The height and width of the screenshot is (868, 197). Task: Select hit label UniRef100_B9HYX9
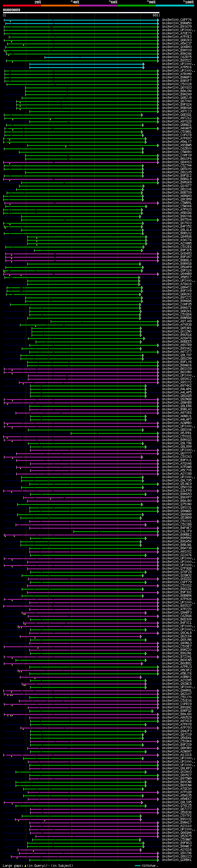click(177, 50)
